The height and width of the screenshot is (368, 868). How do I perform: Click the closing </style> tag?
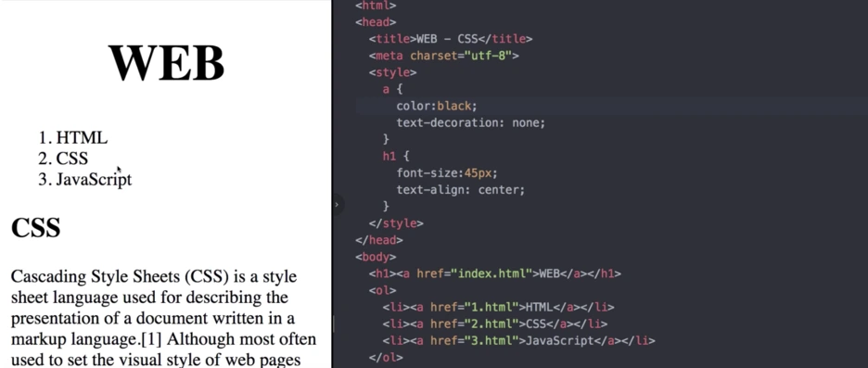coord(396,223)
